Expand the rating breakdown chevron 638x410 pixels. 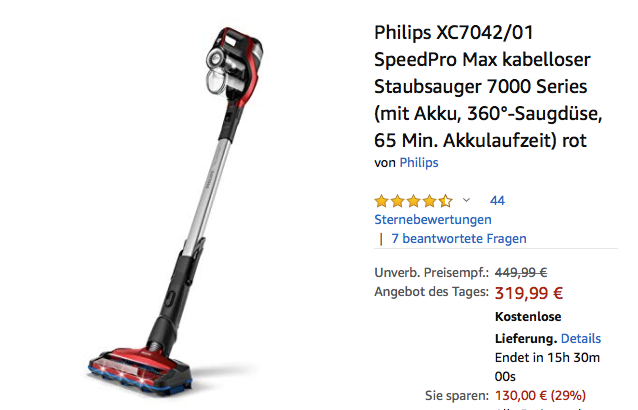coord(466,200)
